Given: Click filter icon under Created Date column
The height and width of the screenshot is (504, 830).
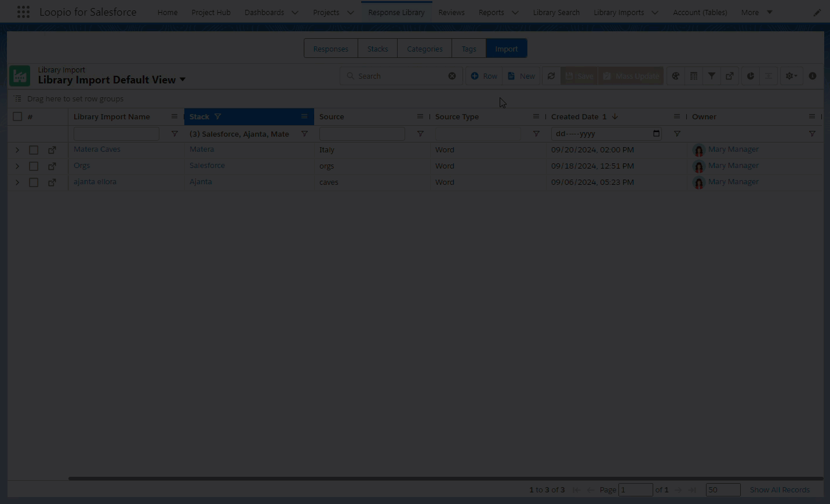Looking at the screenshot, I should coord(677,134).
